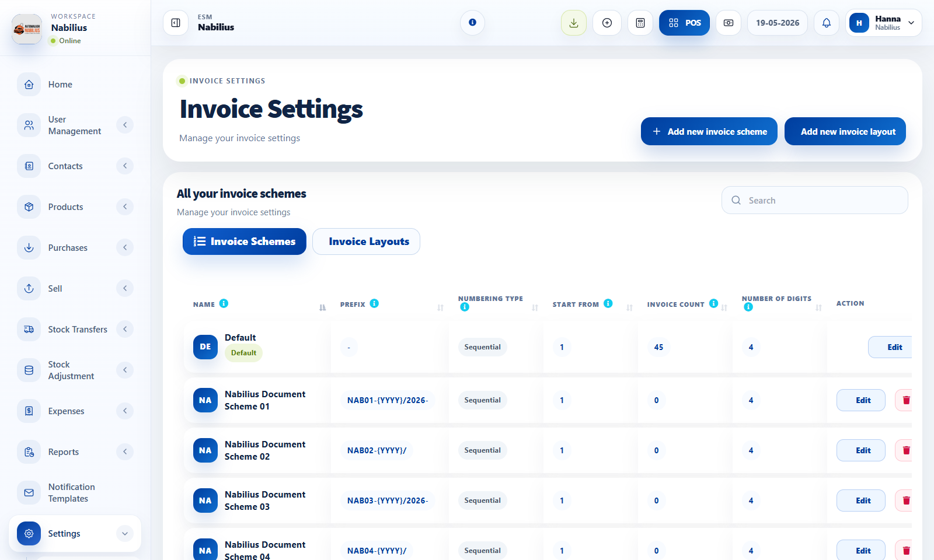Click the 19-05-2026 date button

coord(778,23)
